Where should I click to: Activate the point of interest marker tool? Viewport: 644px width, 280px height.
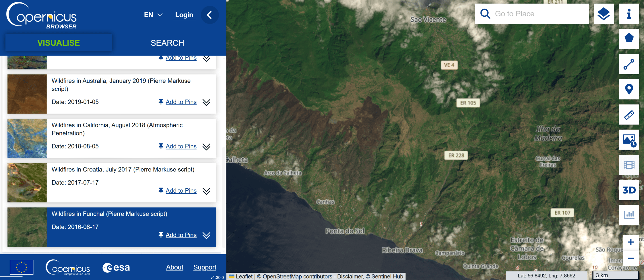629,89
